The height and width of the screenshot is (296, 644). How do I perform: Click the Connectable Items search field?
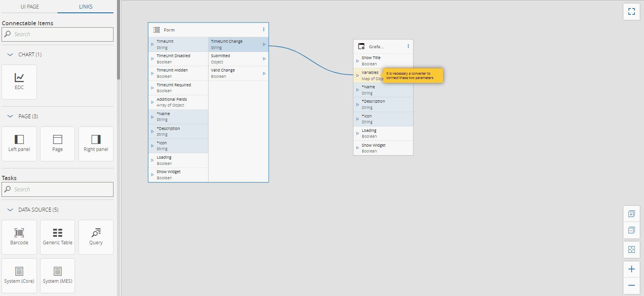pos(58,34)
